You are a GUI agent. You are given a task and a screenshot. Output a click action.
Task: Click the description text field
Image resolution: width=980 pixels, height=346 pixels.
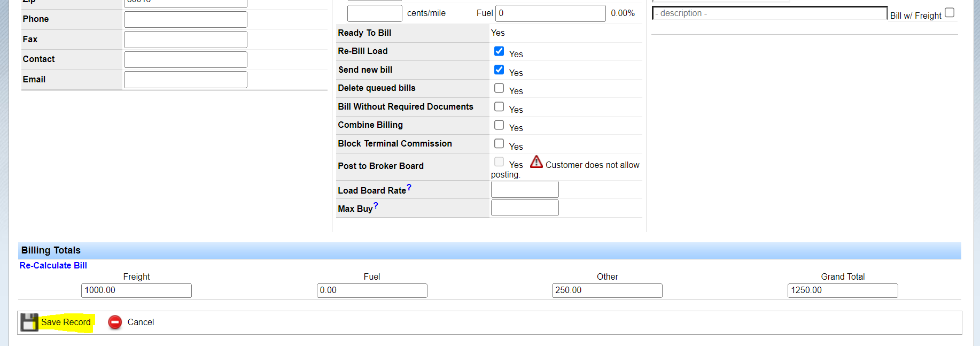tap(769, 13)
